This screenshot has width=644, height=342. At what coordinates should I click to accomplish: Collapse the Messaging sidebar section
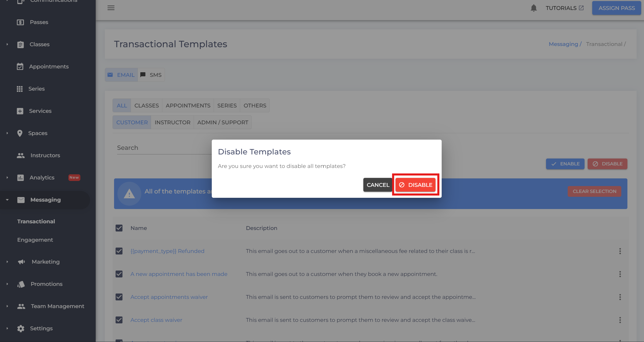pyautogui.click(x=7, y=200)
